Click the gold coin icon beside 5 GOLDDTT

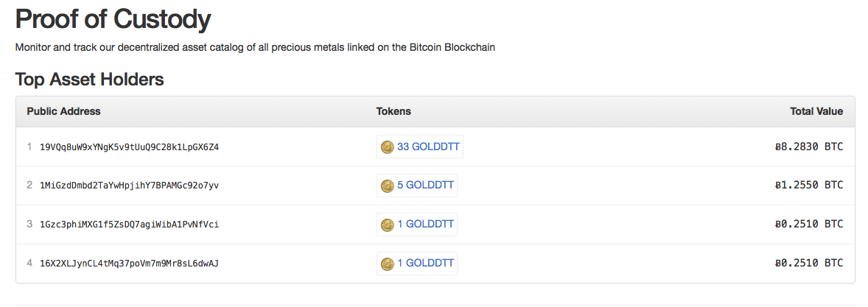click(388, 186)
